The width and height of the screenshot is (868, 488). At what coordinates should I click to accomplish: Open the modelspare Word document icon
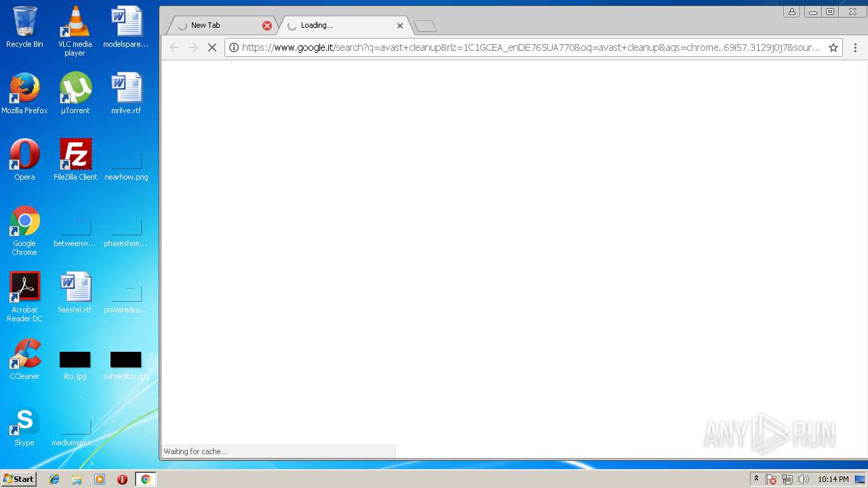pos(125,27)
